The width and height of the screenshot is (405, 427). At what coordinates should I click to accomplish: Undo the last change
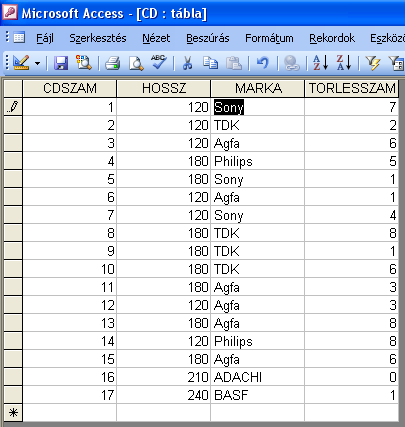click(263, 63)
